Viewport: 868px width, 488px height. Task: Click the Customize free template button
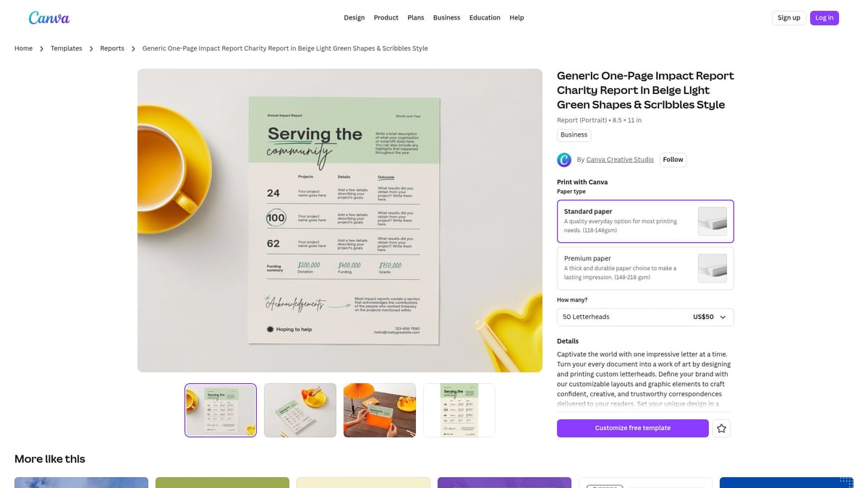coord(632,428)
